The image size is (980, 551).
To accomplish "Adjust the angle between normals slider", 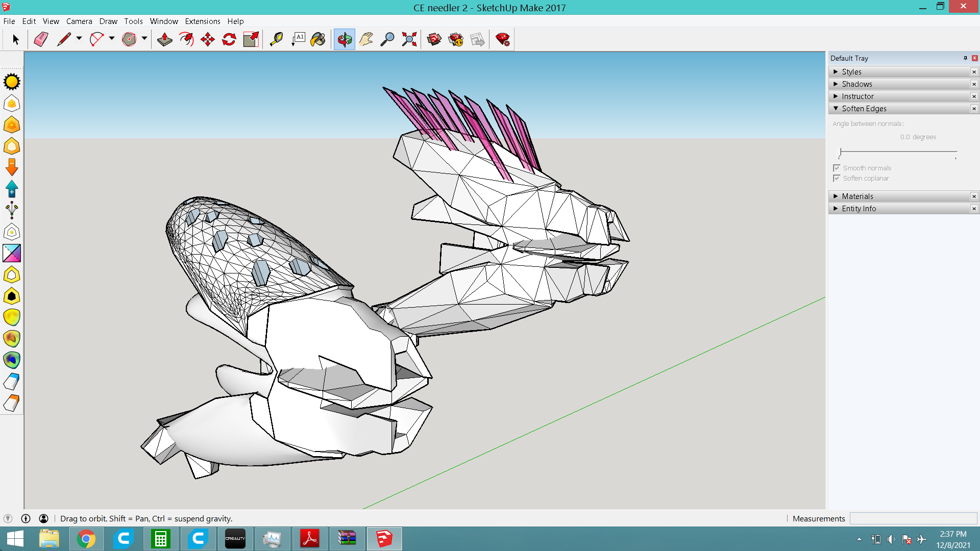I will point(840,152).
